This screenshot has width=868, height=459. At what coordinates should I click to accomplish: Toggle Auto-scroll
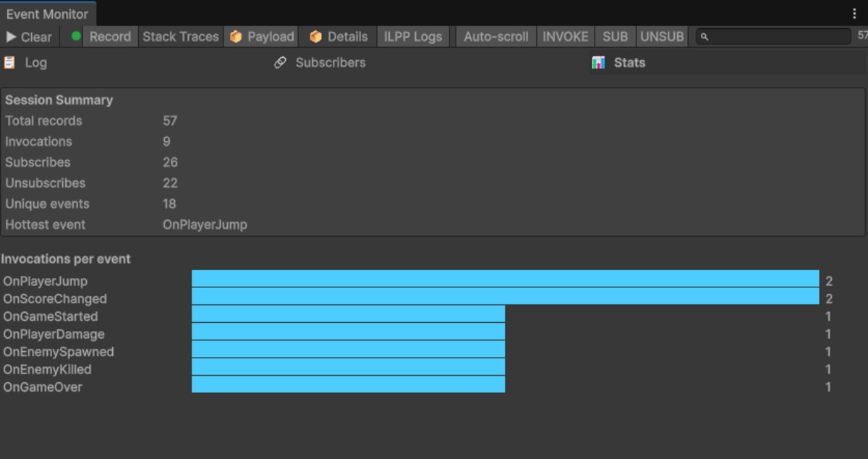coord(496,36)
